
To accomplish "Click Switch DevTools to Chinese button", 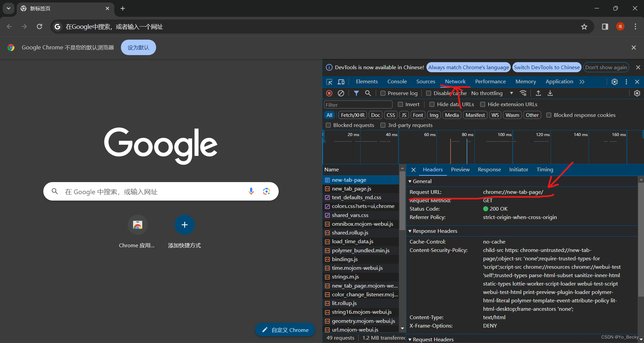I will coord(547,67).
